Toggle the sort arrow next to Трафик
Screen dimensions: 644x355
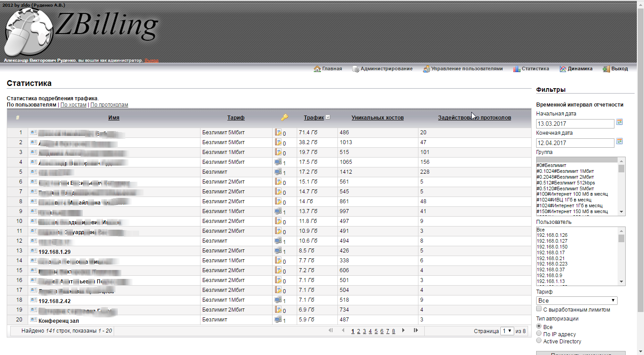[328, 118]
